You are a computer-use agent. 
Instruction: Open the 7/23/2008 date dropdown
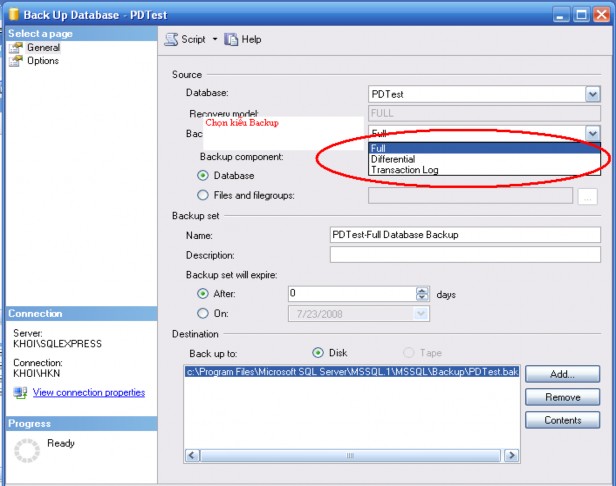421,314
